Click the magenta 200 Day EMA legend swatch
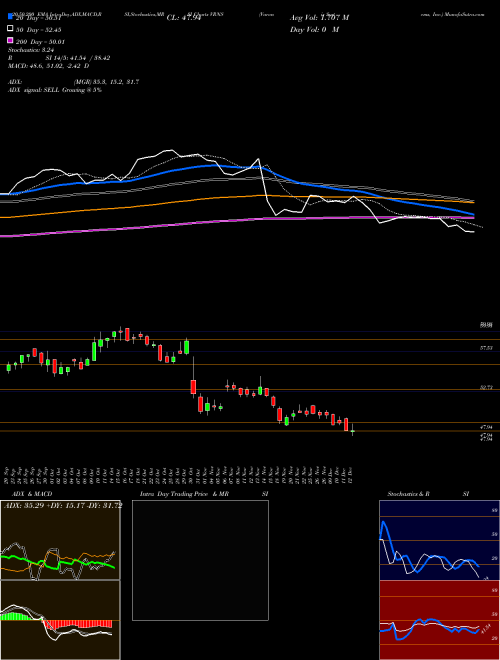500x660 pixels. 10,40
